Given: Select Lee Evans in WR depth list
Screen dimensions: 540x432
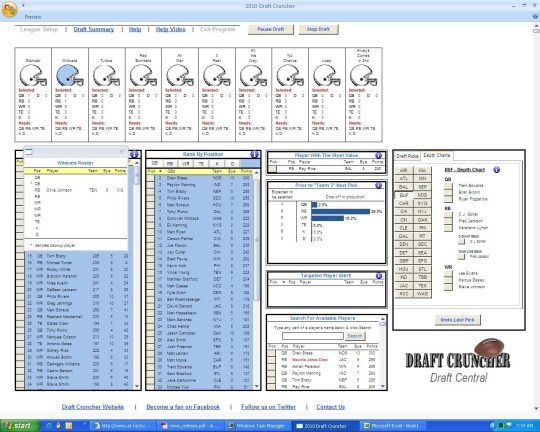Looking at the screenshot, I should coord(448,274).
